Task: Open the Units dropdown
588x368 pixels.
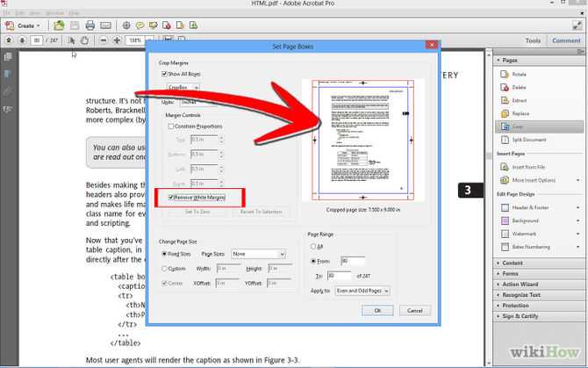Action: click(198, 102)
